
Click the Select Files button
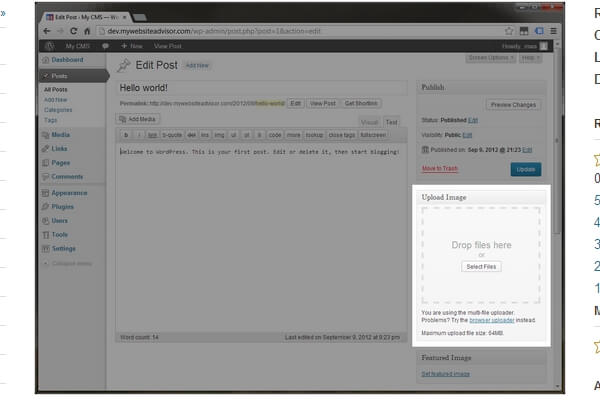pyautogui.click(x=481, y=267)
